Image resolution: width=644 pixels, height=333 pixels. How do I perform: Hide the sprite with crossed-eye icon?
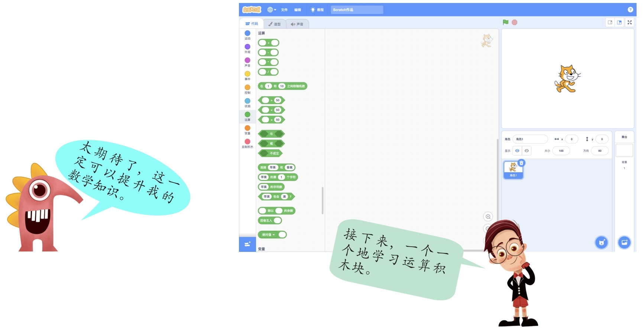[x=527, y=151]
